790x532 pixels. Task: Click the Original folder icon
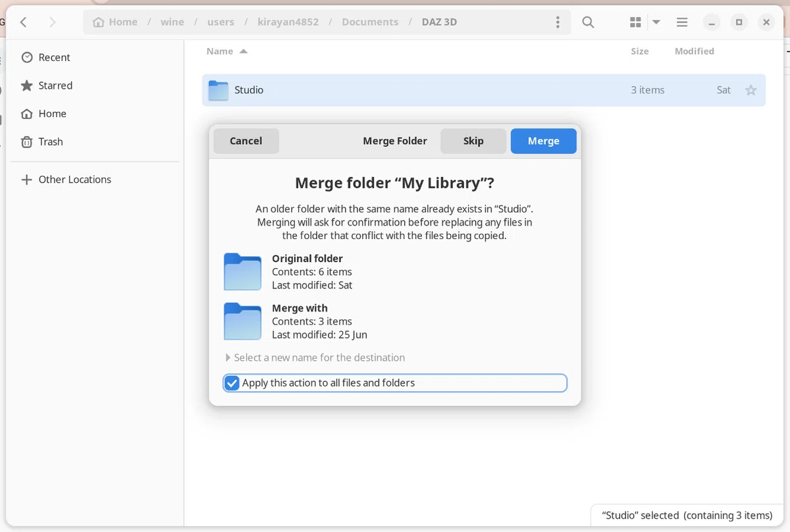[242, 272]
